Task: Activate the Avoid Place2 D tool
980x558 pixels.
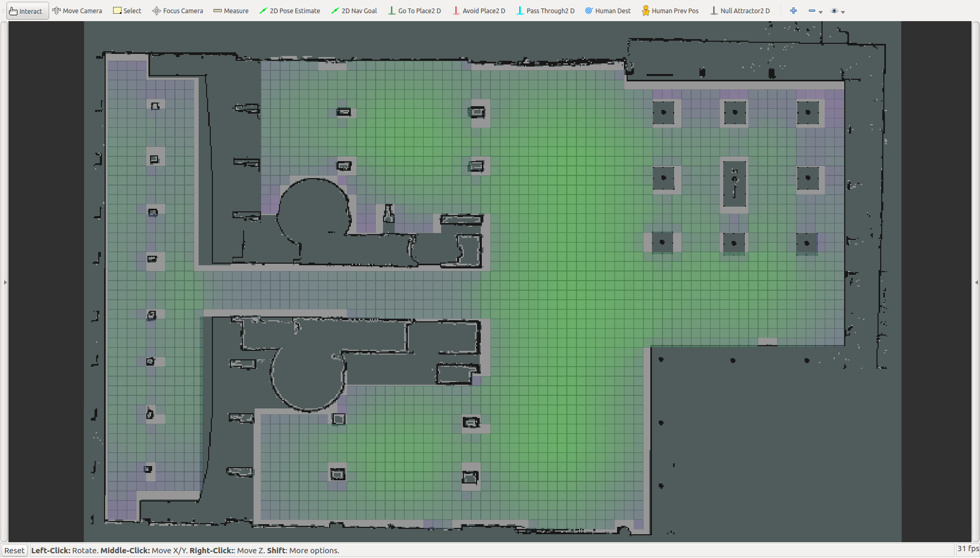Action: click(x=479, y=11)
